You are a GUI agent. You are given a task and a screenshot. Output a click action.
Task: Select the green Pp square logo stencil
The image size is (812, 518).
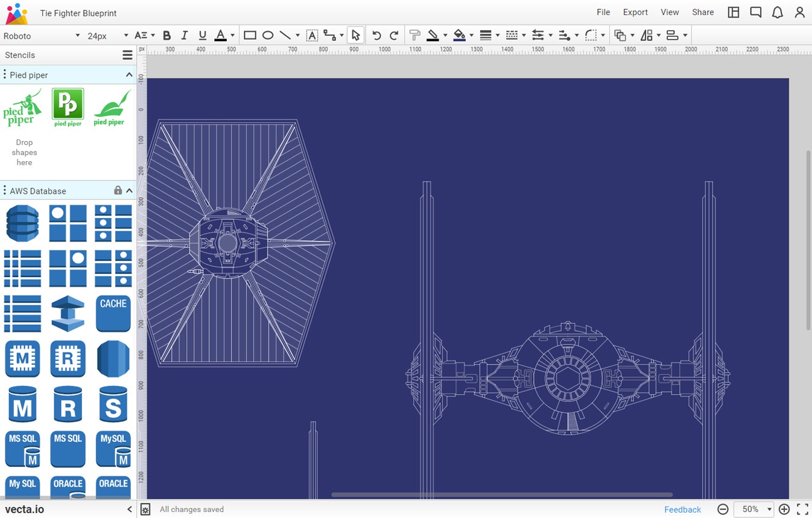[68, 107]
